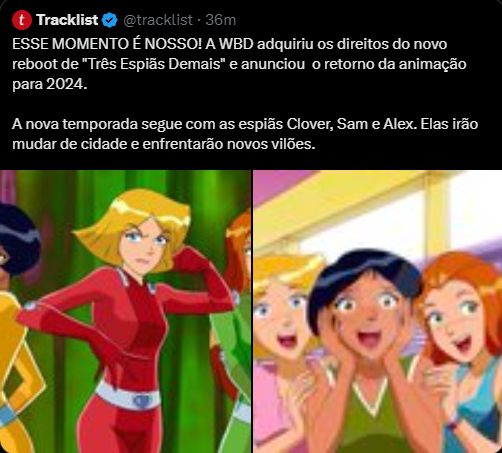Click the "ESSE MOMENTO É NOSSO!" text
The width and height of the screenshot is (502, 453).
[107, 44]
